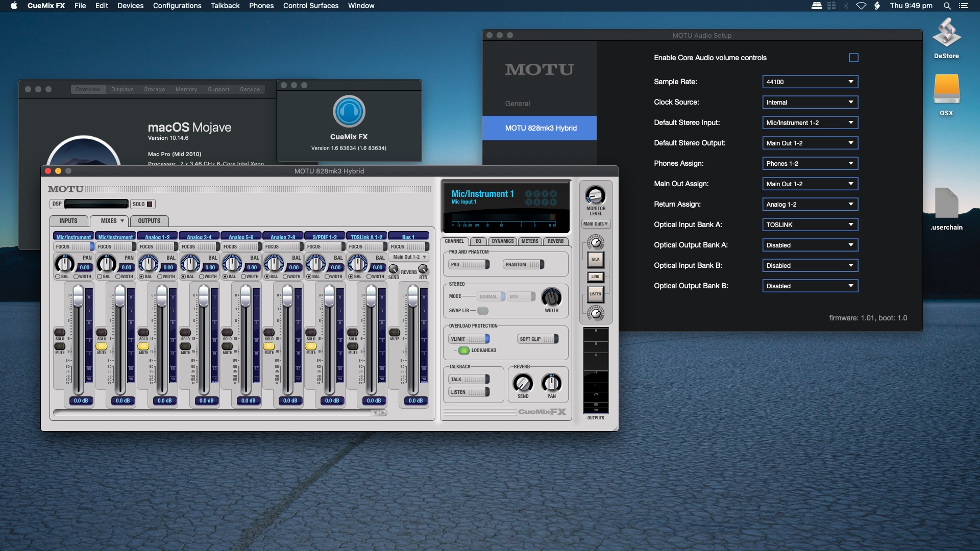Toggle the PHANTOM power switch
This screenshot has width=980, height=551.
click(523, 264)
